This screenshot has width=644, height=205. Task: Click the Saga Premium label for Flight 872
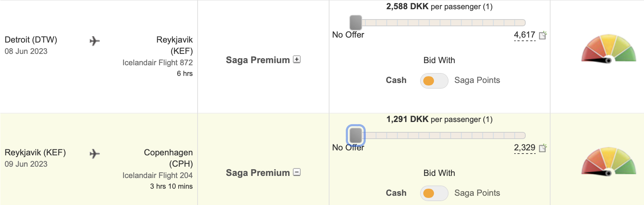pyautogui.click(x=258, y=60)
